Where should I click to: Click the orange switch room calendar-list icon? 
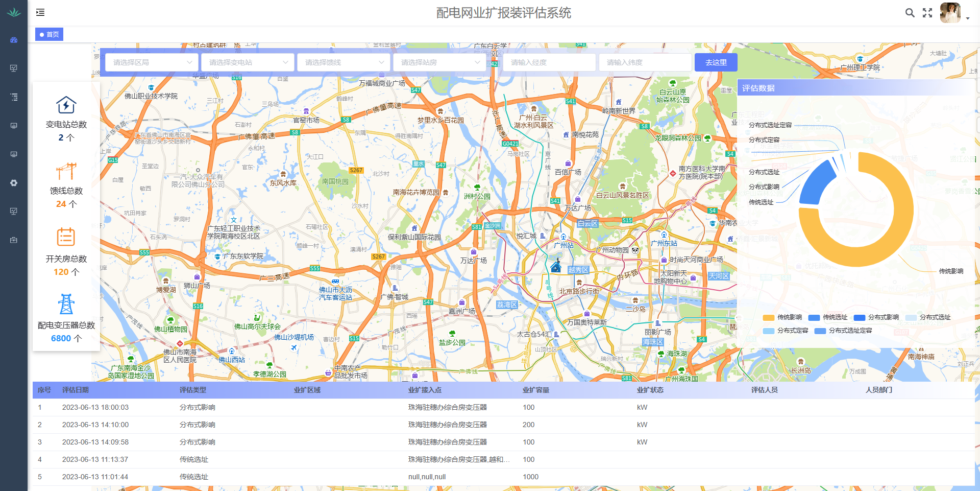66,237
